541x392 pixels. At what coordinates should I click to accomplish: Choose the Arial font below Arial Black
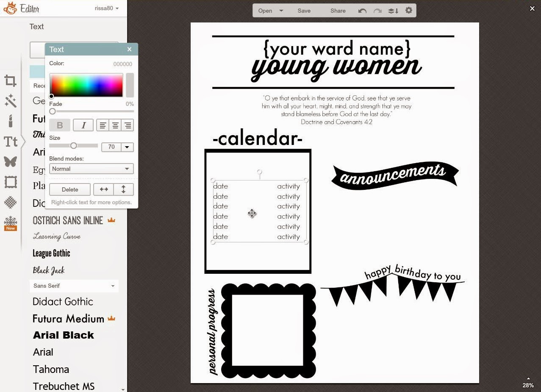coord(43,352)
